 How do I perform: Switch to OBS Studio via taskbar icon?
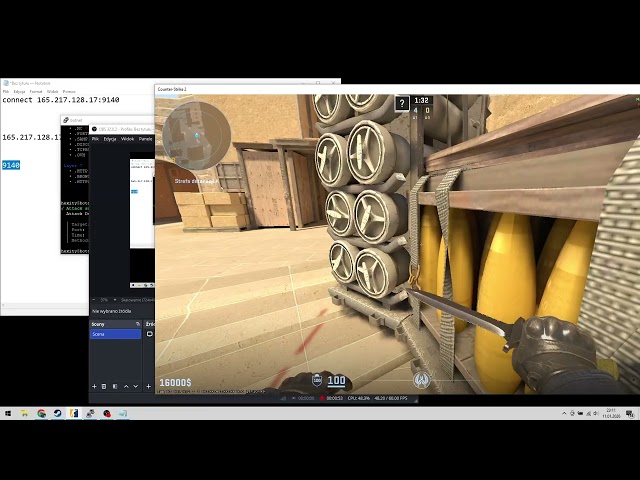click(x=106, y=413)
